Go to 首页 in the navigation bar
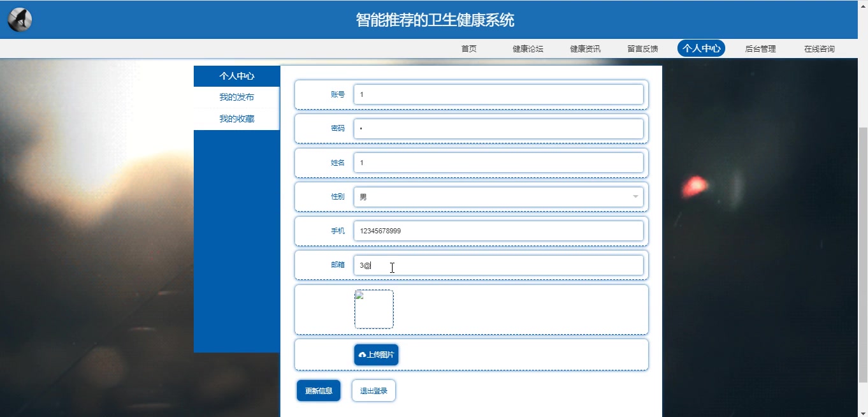This screenshot has width=868, height=417. (469, 48)
